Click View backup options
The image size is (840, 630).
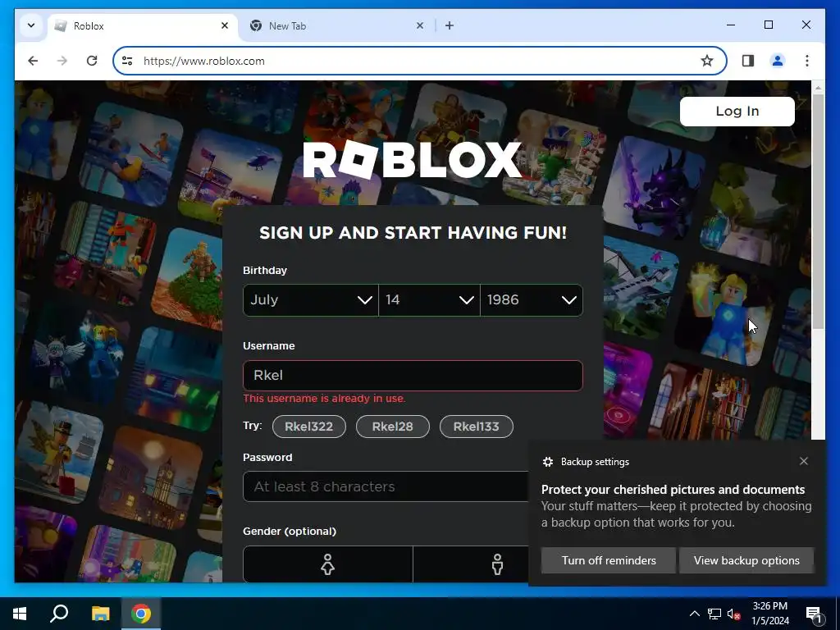pyautogui.click(x=746, y=560)
